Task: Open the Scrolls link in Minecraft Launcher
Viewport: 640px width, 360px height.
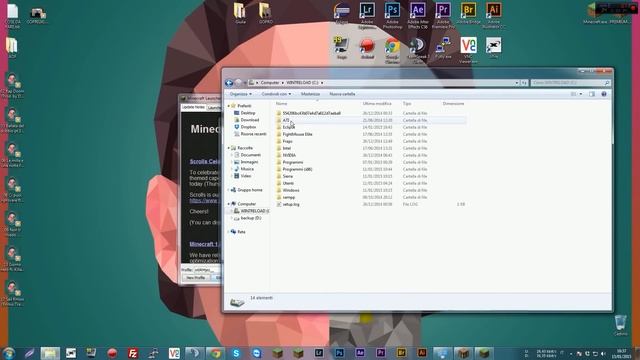Action: point(205,162)
